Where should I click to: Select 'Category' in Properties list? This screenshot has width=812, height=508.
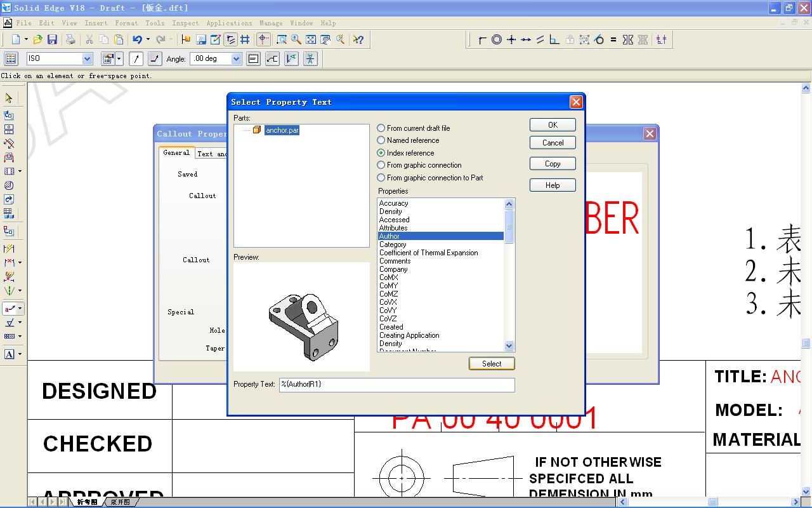point(440,244)
